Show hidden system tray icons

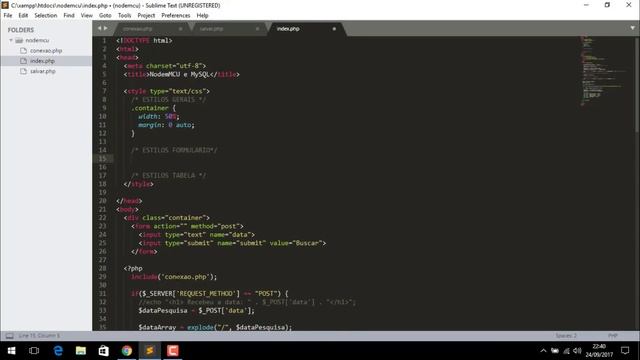click(543, 351)
